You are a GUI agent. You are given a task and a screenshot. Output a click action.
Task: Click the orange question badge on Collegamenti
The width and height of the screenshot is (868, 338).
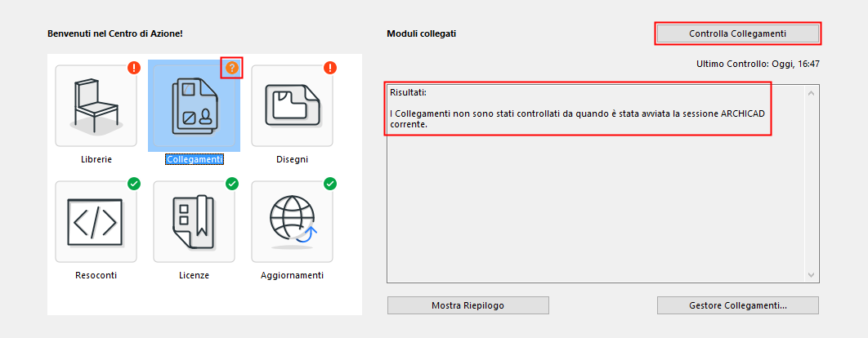(x=232, y=68)
